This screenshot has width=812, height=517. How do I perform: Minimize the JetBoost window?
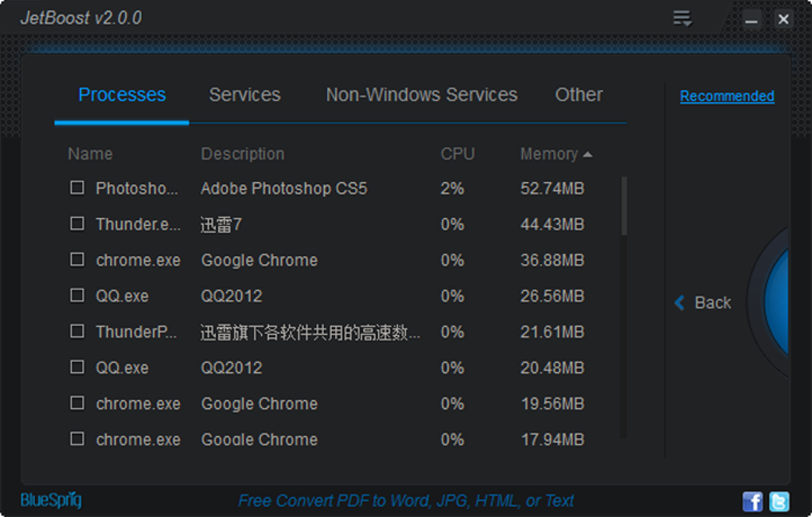click(x=751, y=20)
